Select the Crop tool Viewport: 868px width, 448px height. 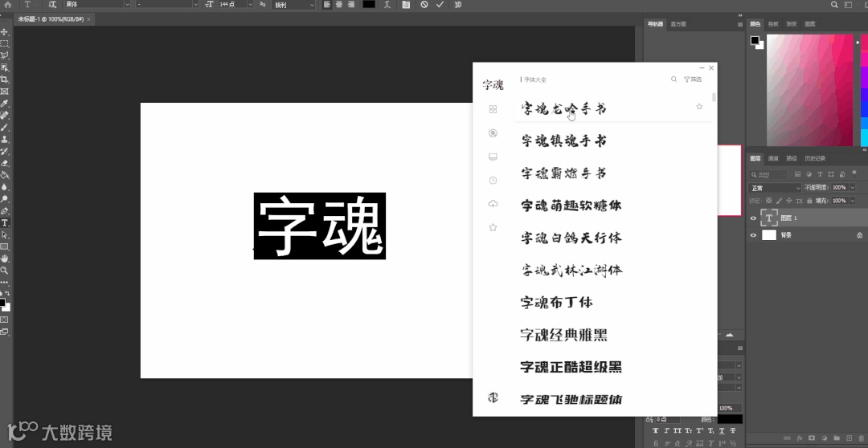pos(5,79)
